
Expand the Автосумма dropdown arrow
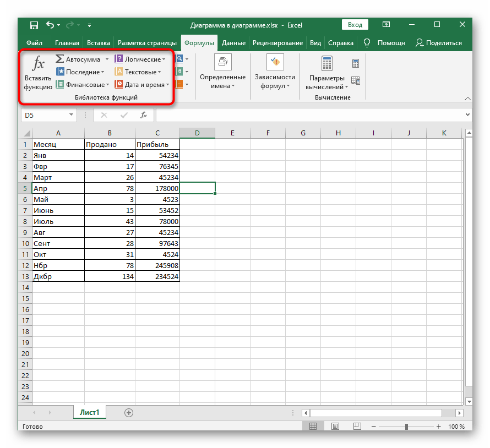[x=107, y=59]
